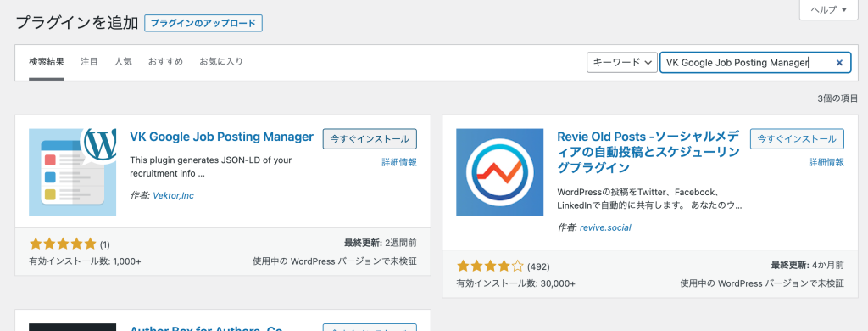Click the 最終更新: 2週間前 text
This screenshot has width=868, height=331.
(381, 243)
